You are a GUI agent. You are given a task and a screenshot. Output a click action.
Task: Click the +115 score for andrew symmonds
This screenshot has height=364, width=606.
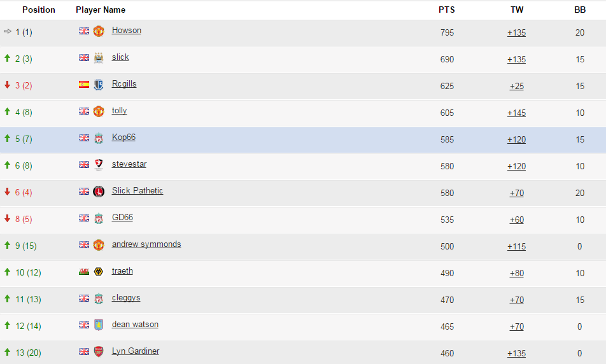click(516, 246)
